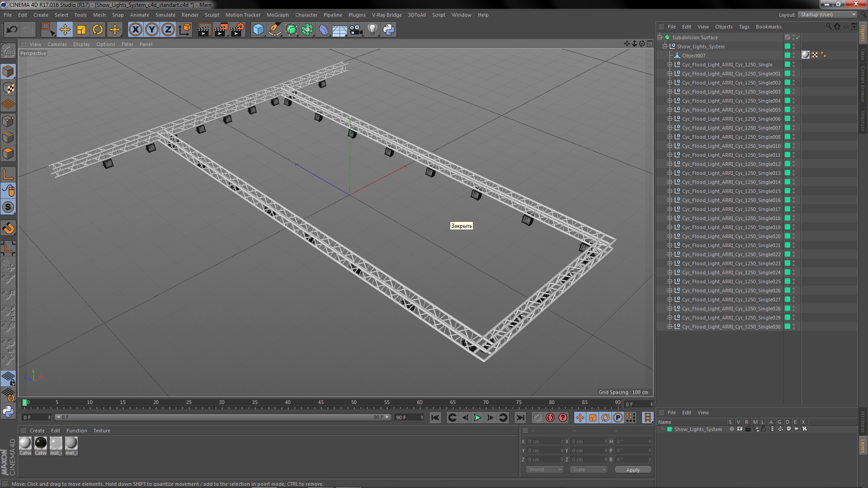
Task: Go to start of animation
Action: 435,418
